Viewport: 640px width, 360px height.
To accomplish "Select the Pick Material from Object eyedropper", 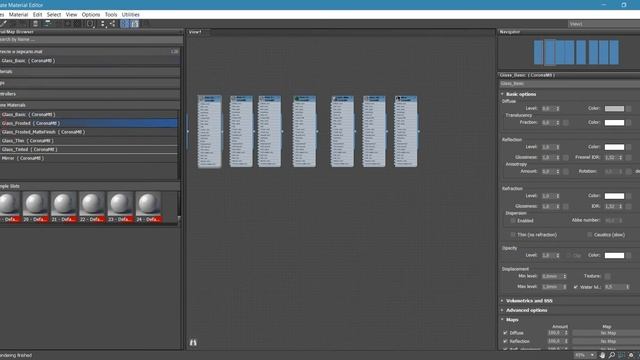I will coord(3,24).
